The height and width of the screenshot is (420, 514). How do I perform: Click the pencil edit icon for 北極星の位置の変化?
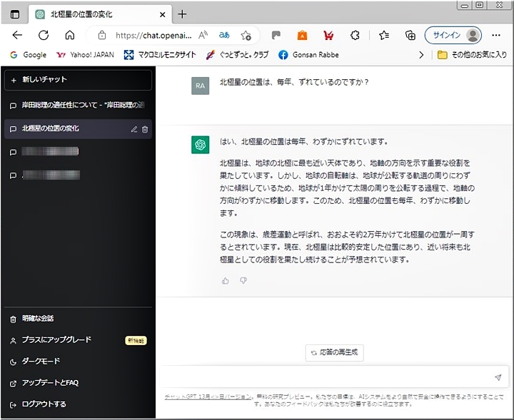134,129
